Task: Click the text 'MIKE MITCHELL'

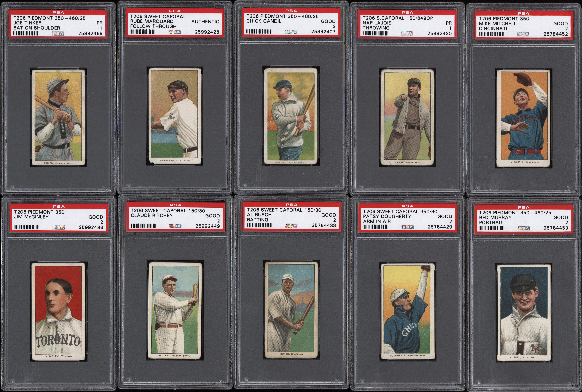Action: pyautogui.click(x=497, y=24)
